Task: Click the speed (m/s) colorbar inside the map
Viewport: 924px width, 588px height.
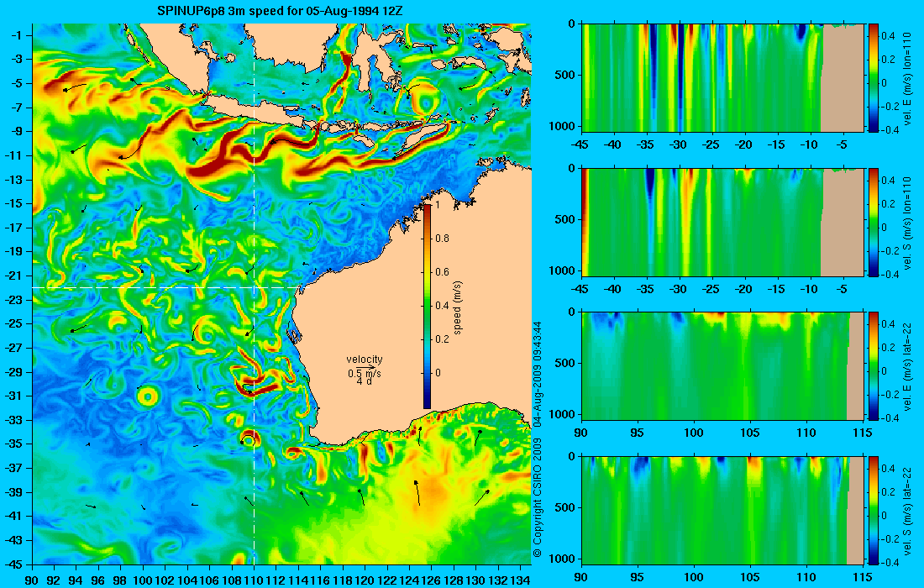Action: click(x=428, y=307)
